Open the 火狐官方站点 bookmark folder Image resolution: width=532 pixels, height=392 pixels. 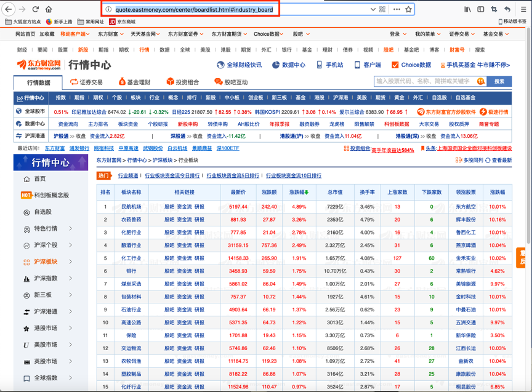pyautogui.click(x=23, y=22)
